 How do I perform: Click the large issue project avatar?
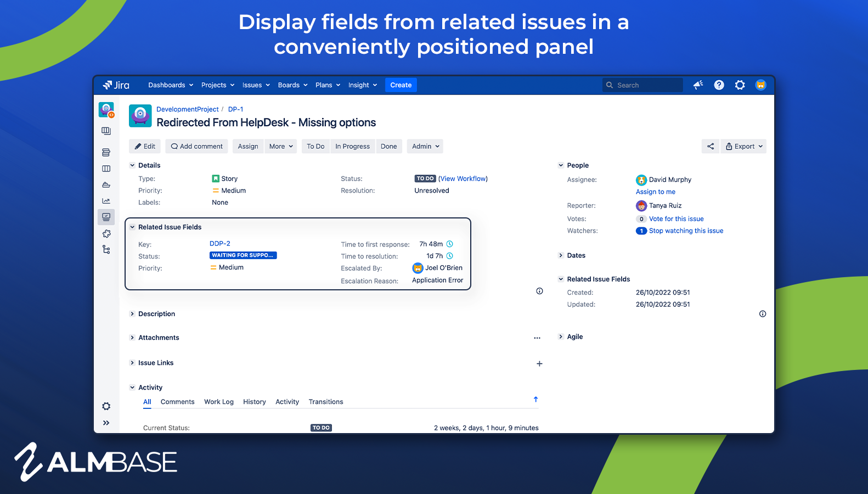pos(140,116)
